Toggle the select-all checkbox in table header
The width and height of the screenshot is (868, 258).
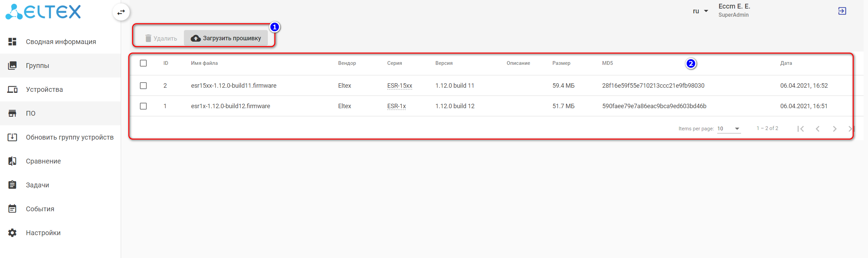143,63
